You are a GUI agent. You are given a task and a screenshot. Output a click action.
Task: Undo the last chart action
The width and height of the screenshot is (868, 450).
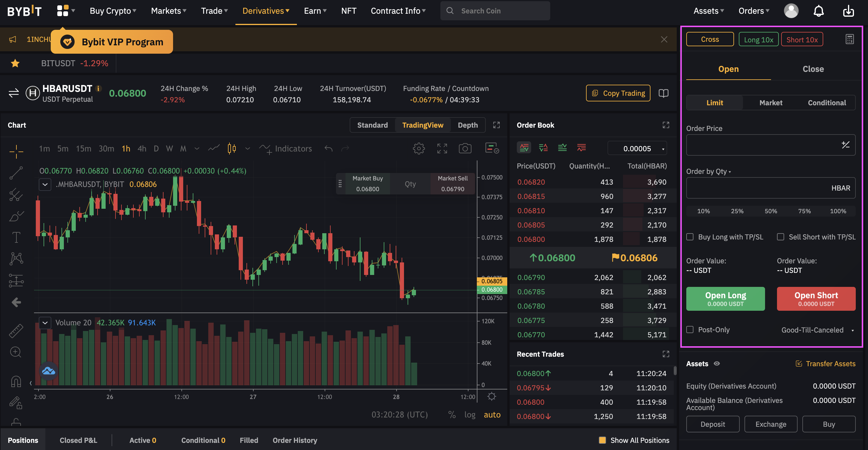click(x=329, y=149)
